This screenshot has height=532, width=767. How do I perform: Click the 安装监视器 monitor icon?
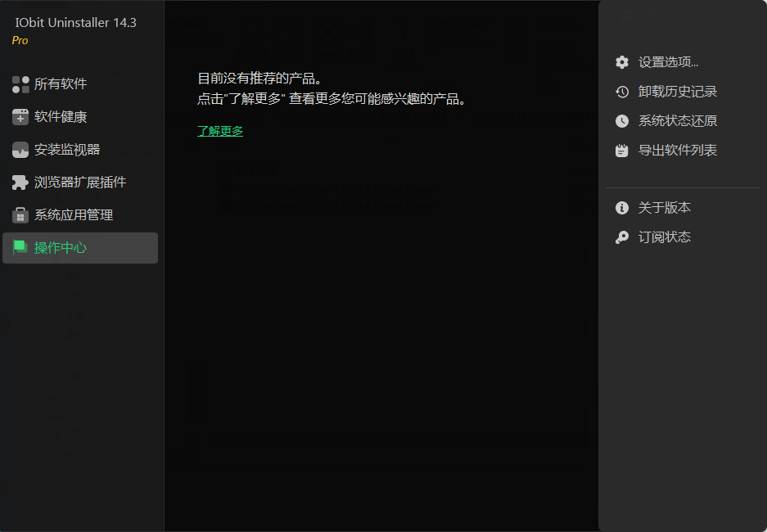(20, 150)
